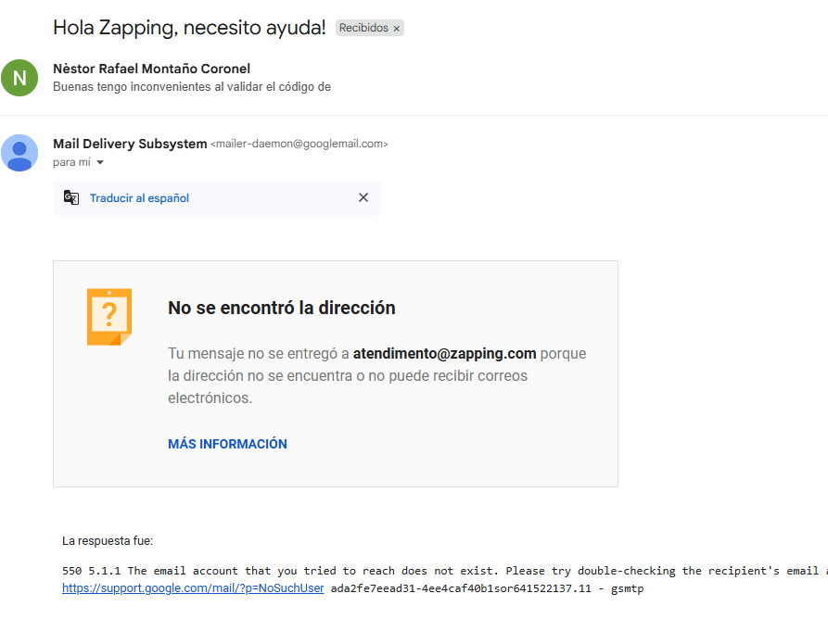The width and height of the screenshot is (828, 644).
Task: Dismiss the translation banner
Action: (x=363, y=197)
